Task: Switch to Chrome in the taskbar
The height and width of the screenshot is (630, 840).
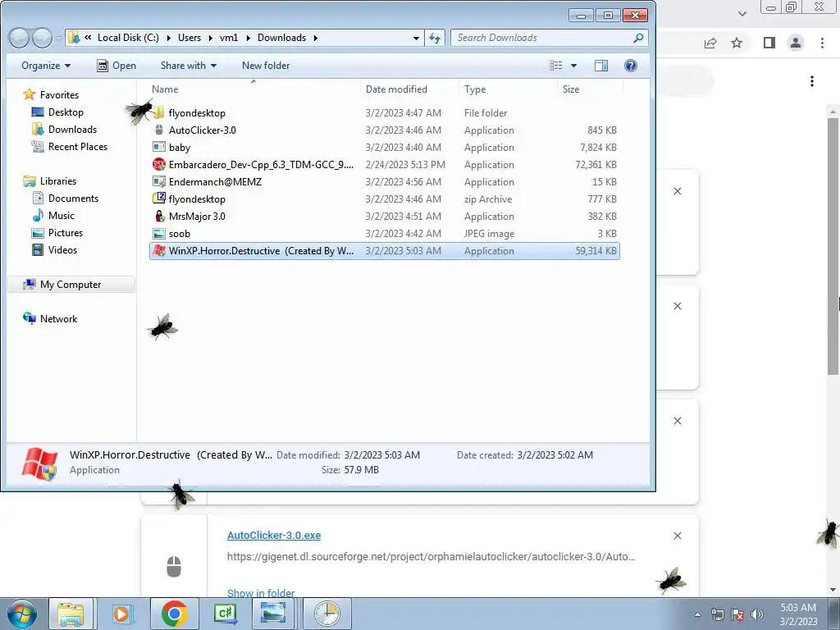Action: (x=174, y=614)
